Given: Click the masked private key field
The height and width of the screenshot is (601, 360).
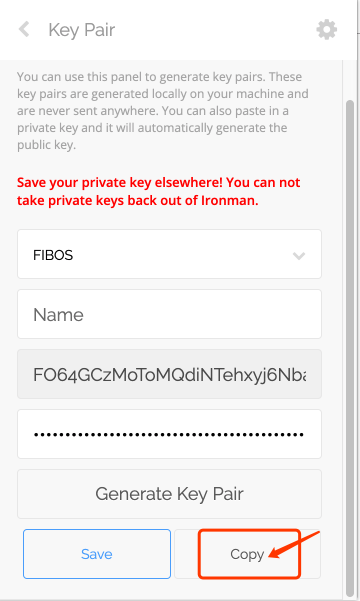Looking at the screenshot, I should click(x=169, y=434).
